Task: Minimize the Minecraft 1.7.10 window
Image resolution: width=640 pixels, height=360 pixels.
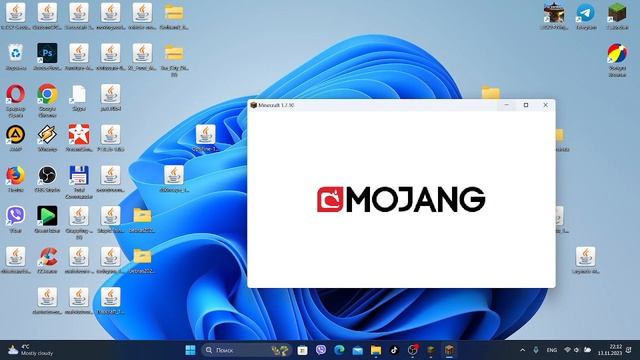Action: tap(507, 105)
